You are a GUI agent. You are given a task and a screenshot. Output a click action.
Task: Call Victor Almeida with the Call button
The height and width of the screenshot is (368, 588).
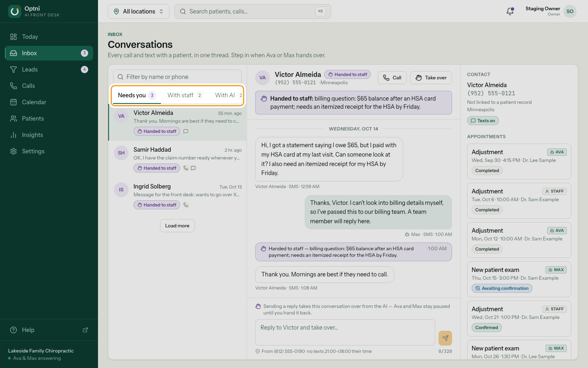click(392, 78)
